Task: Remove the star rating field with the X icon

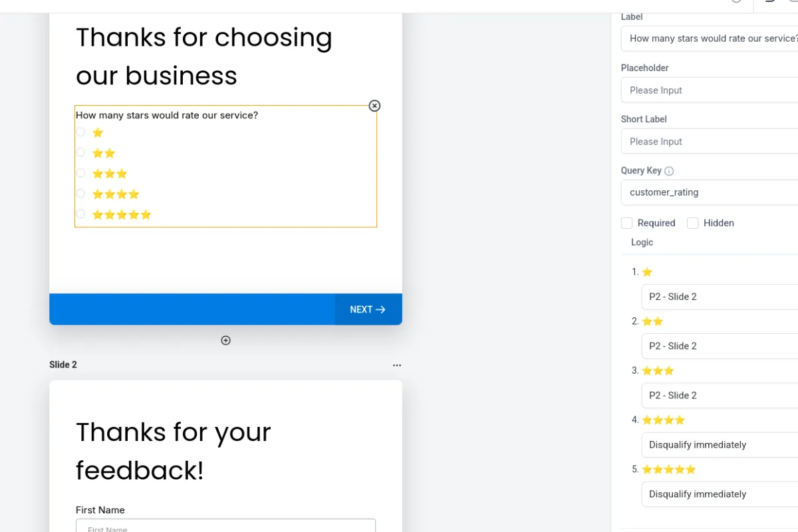Action: (x=374, y=106)
